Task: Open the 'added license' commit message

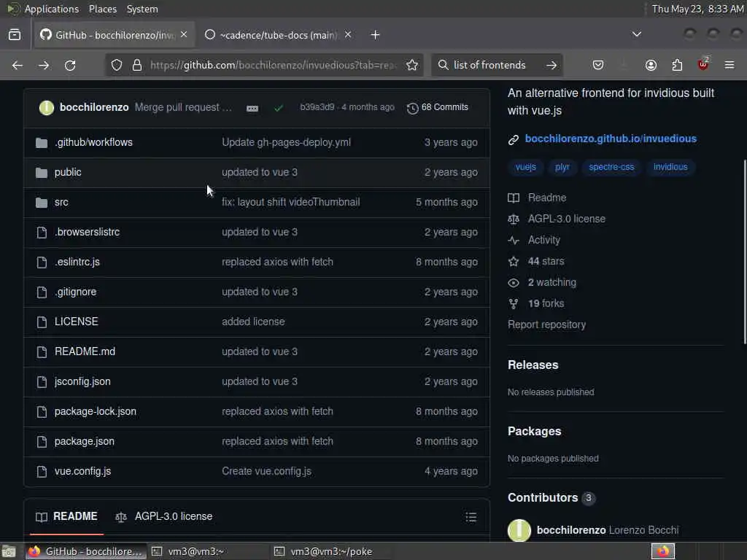Action: tap(253, 322)
